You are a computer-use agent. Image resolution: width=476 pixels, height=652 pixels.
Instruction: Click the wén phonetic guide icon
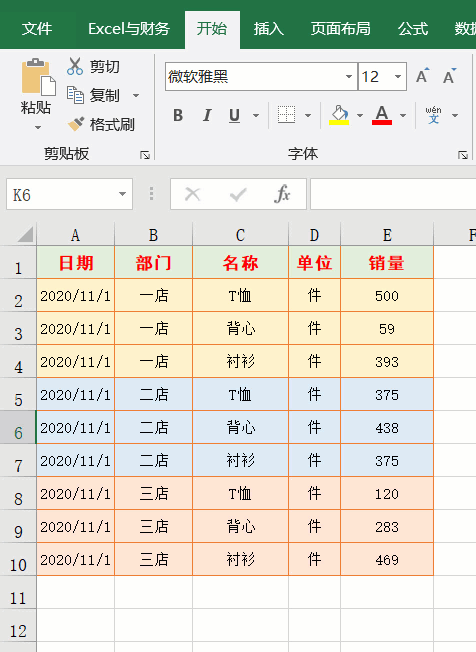tap(433, 115)
